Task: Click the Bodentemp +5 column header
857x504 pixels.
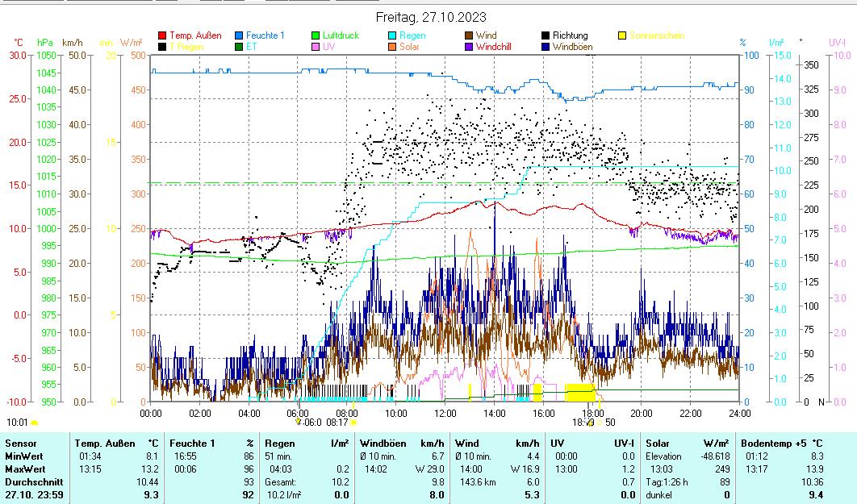Action: (771, 443)
